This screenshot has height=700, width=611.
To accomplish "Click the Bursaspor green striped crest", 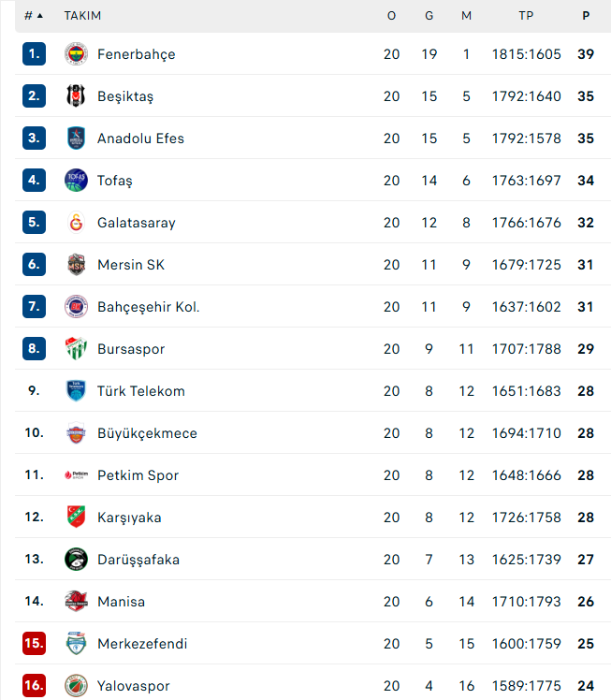I will pyautogui.click(x=76, y=349).
